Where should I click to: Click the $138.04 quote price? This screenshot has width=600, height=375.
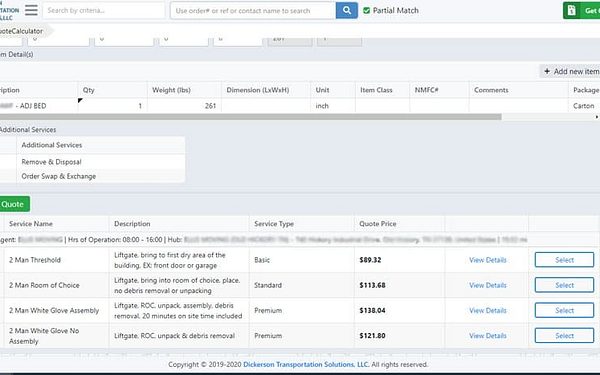tap(372, 310)
